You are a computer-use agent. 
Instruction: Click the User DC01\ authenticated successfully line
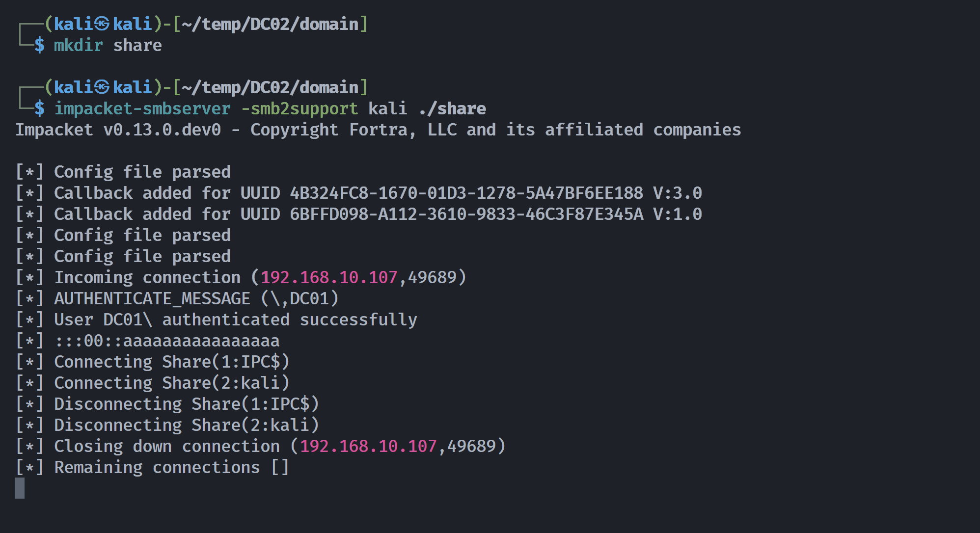click(x=217, y=320)
